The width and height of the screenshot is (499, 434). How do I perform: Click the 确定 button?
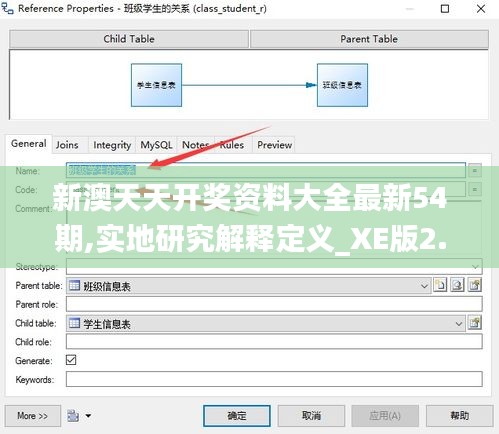[237, 416]
